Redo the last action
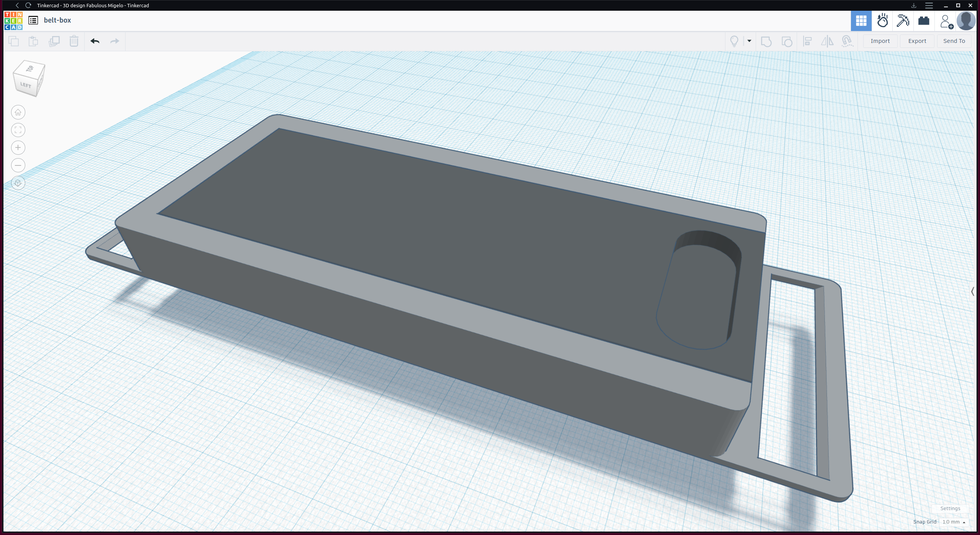980x535 pixels. [115, 41]
